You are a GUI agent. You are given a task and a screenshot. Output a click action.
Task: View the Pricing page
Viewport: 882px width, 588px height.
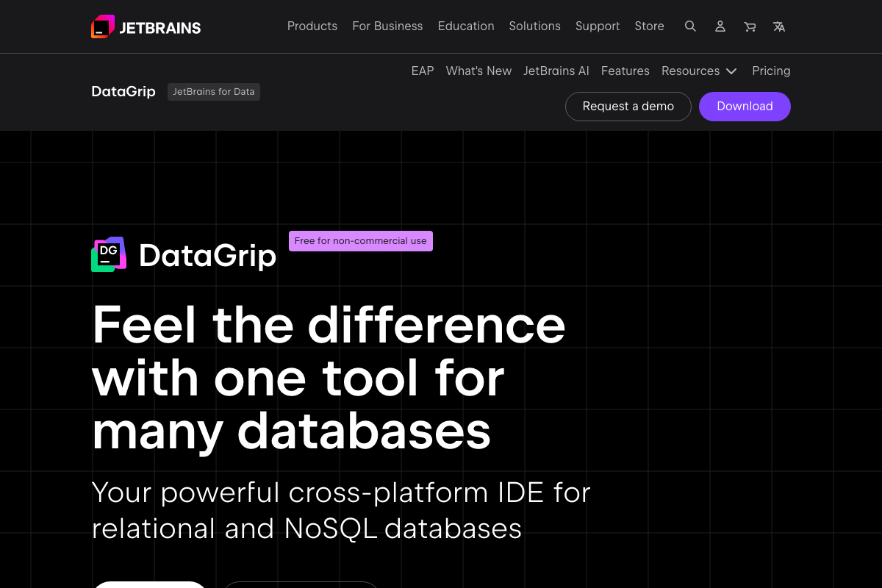(x=771, y=71)
